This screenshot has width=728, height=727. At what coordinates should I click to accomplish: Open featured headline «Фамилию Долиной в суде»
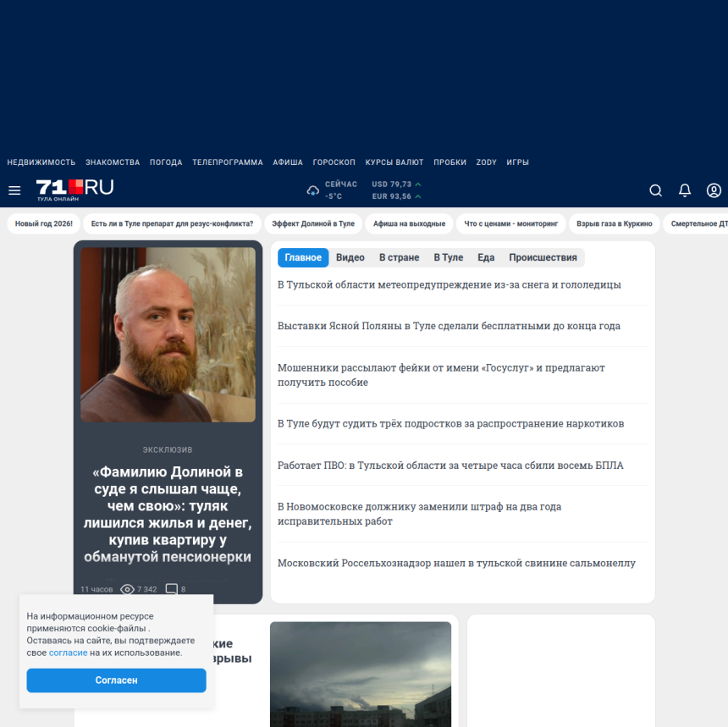(168, 514)
